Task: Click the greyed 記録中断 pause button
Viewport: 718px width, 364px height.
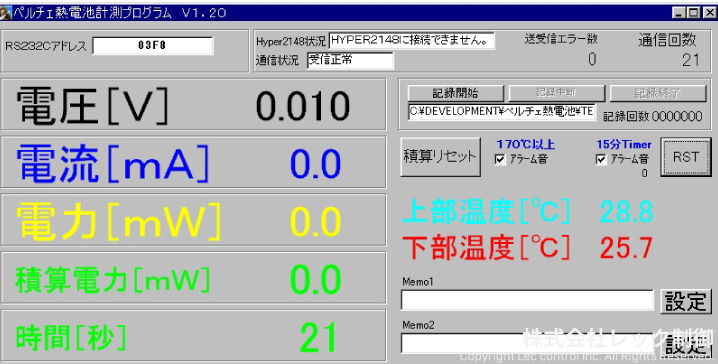Action: point(556,93)
